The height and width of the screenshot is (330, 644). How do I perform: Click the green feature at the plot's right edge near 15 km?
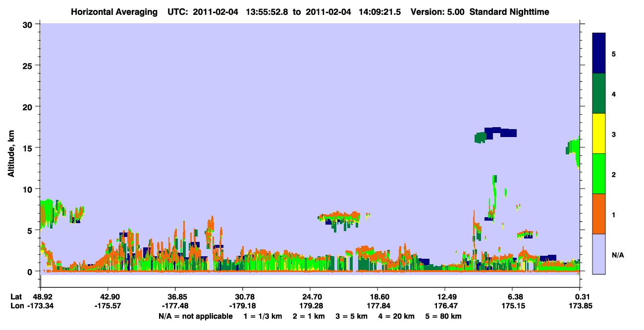[x=575, y=146]
